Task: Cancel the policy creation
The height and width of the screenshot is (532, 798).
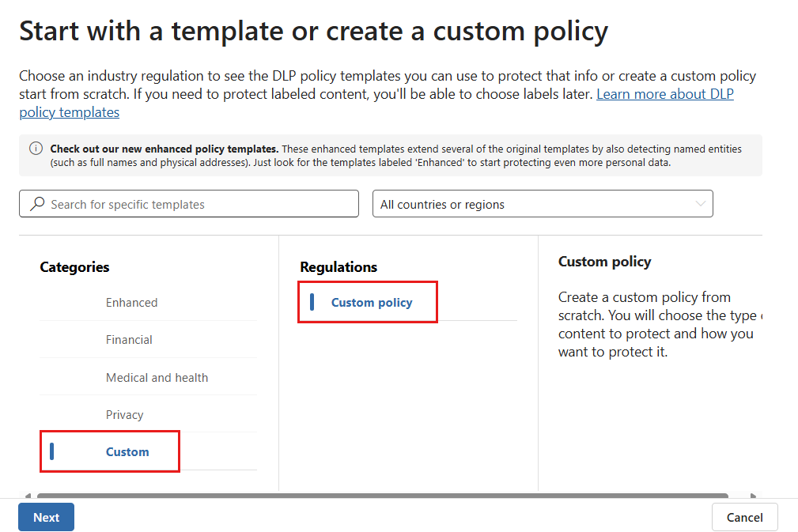Action: point(744,517)
